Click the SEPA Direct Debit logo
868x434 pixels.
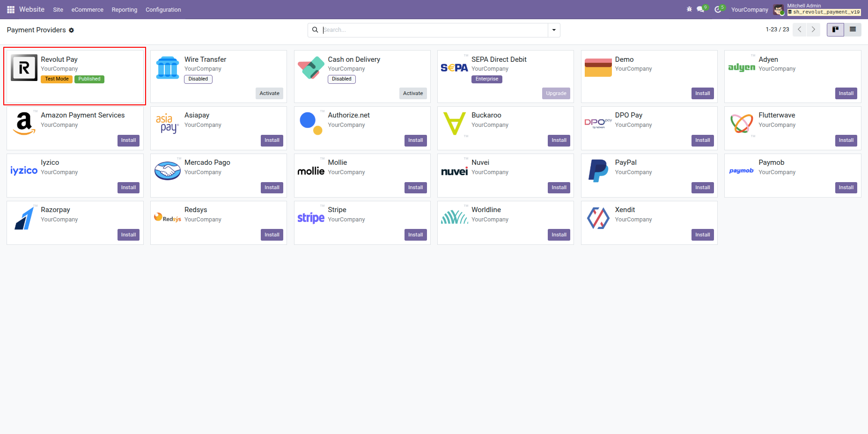(x=454, y=68)
